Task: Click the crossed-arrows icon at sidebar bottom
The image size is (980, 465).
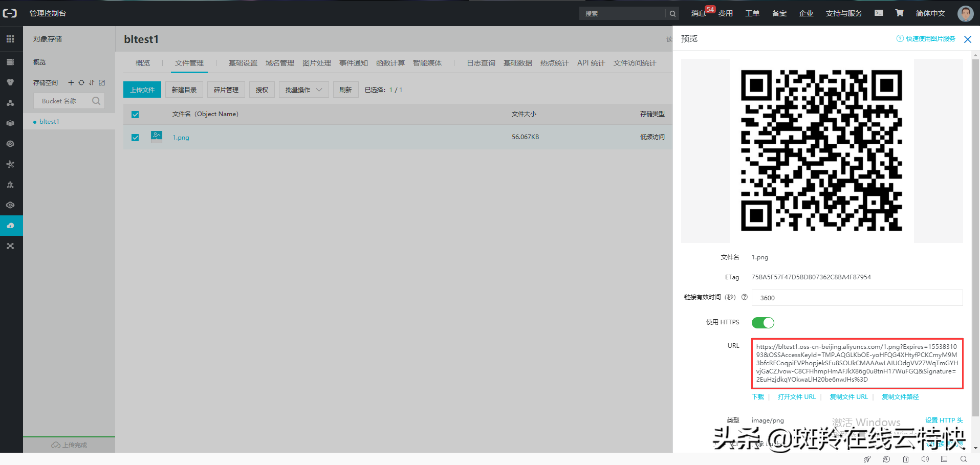Action: point(10,246)
